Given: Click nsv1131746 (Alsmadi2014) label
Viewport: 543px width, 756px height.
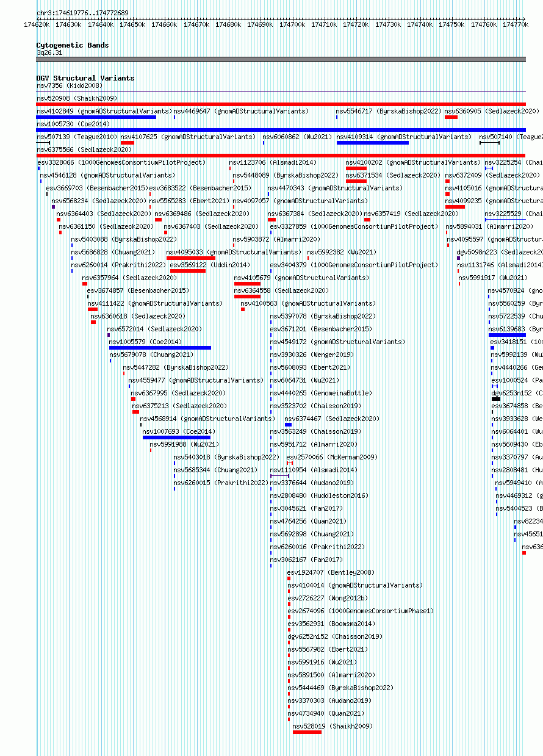Looking at the screenshot, I should pyautogui.click(x=500, y=265).
